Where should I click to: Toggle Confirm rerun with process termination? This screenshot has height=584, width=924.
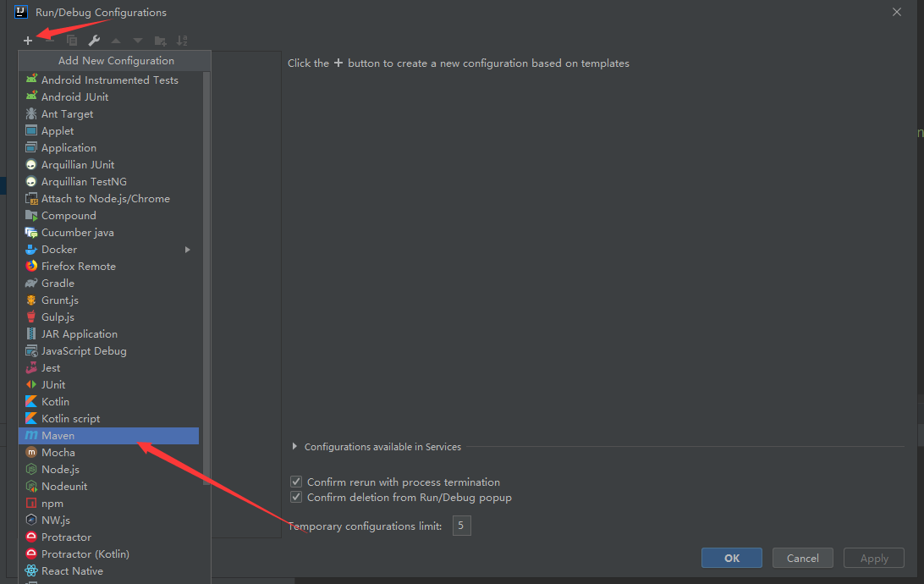pyautogui.click(x=296, y=482)
